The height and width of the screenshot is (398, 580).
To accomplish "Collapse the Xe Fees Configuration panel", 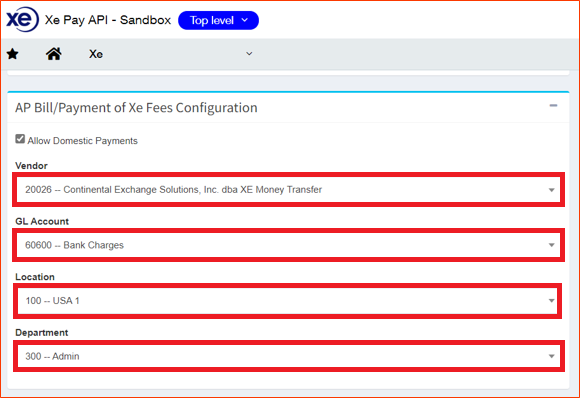I will (x=553, y=106).
